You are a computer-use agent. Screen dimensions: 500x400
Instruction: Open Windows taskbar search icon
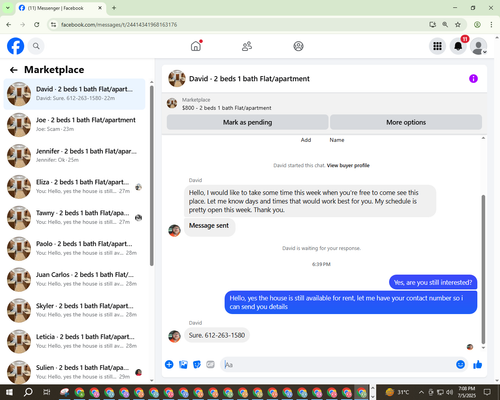(28, 392)
